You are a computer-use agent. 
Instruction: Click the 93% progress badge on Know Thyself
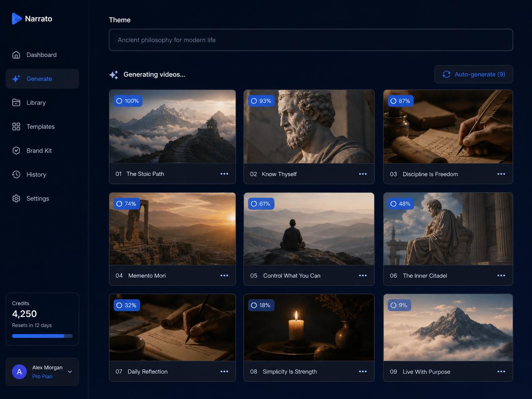261,101
